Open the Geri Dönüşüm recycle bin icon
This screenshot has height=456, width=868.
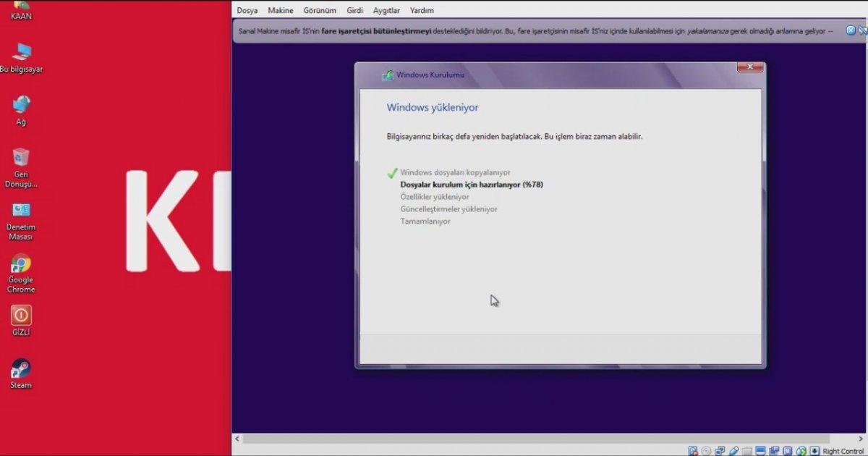[x=21, y=168]
